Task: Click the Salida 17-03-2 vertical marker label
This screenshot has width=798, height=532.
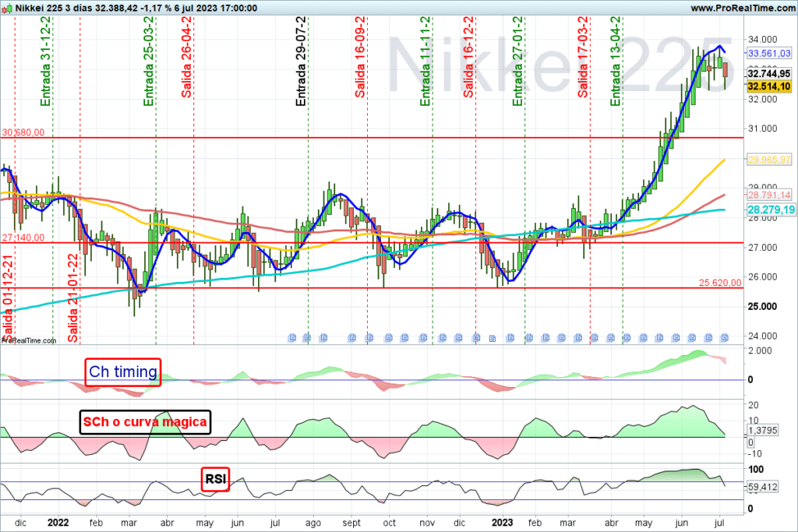Action: point(583,57)
